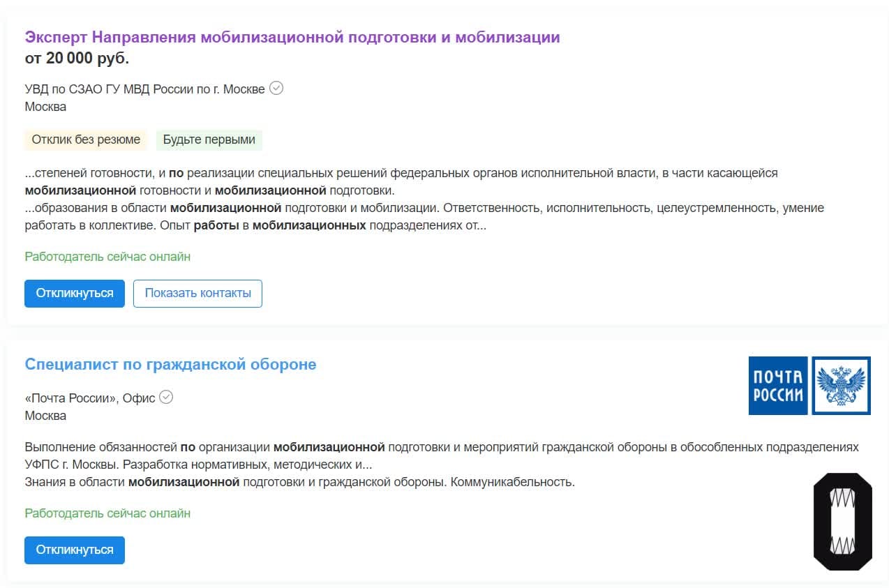The image size is (889, 588).
Task: Click salary text от 20 000 руб.
Action: pyautogui.click(x=77, y=59)
